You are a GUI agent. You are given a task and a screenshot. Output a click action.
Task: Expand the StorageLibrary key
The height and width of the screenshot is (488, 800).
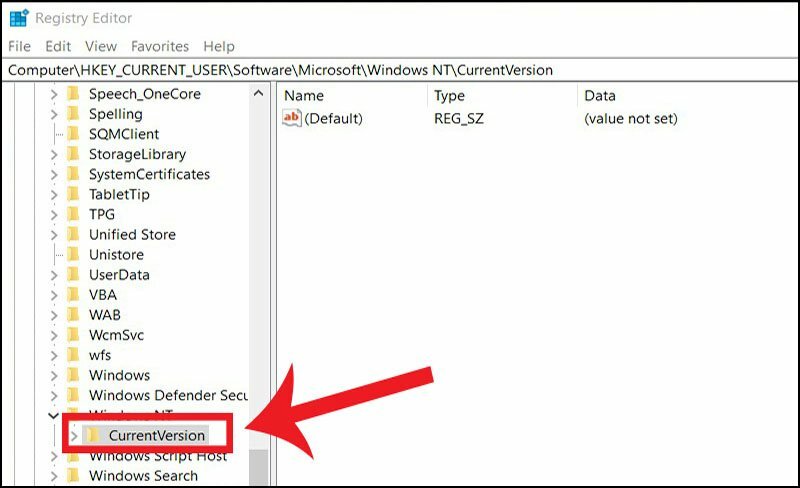point(54,155)
